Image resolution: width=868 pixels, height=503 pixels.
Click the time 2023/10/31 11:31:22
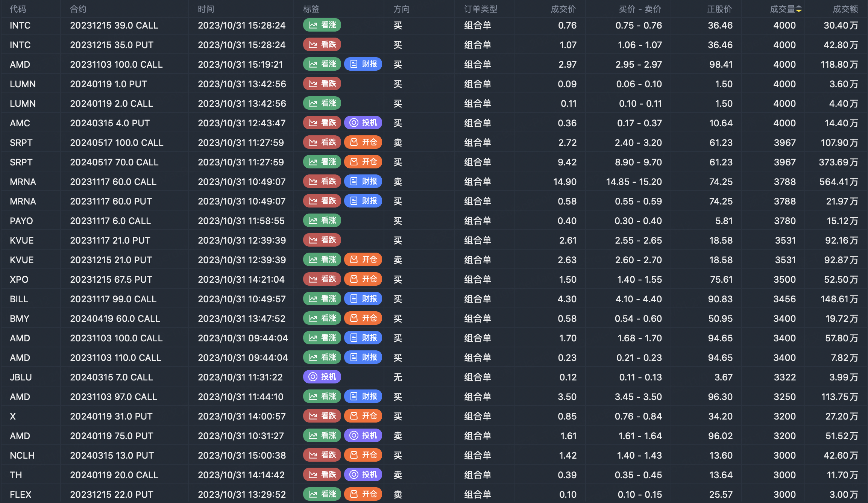pos(240,377)
